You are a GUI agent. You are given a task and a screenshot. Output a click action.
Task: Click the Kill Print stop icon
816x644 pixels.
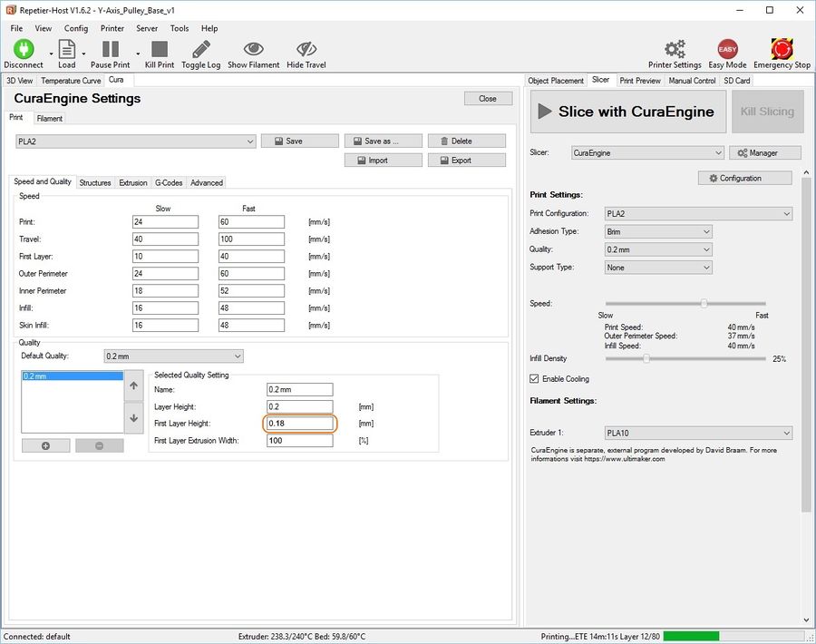point(160,49)
